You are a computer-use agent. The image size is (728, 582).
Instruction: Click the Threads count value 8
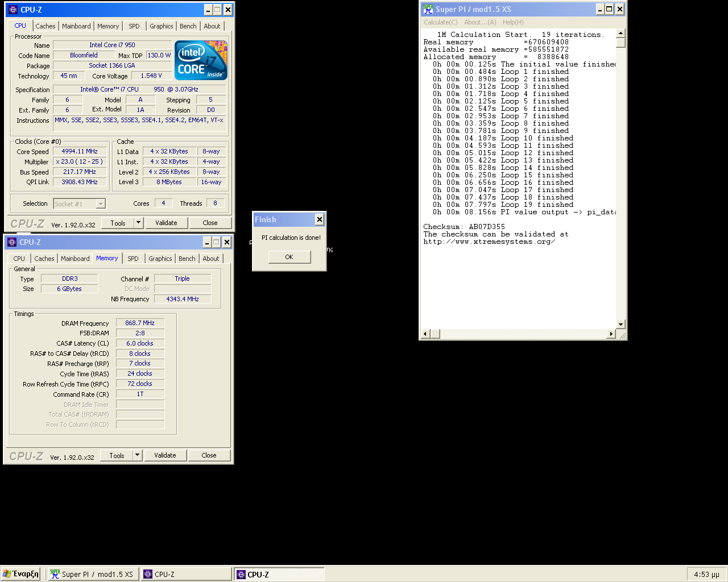[x=215, y=203]
